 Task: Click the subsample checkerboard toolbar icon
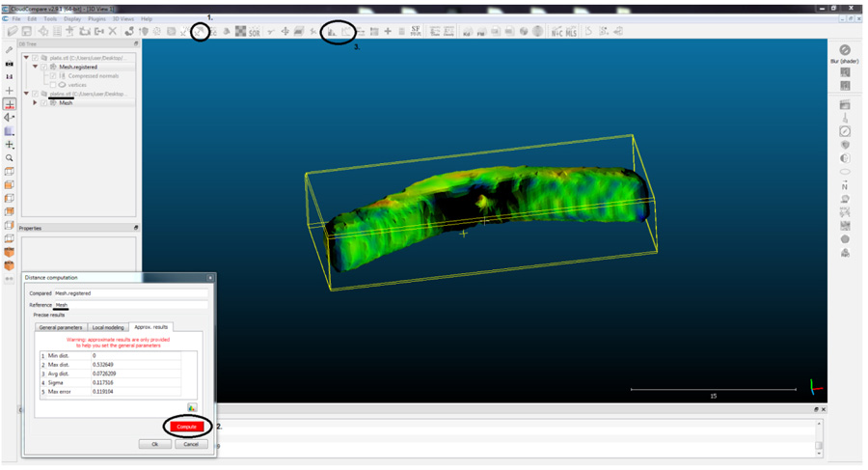tap(240, 32)
